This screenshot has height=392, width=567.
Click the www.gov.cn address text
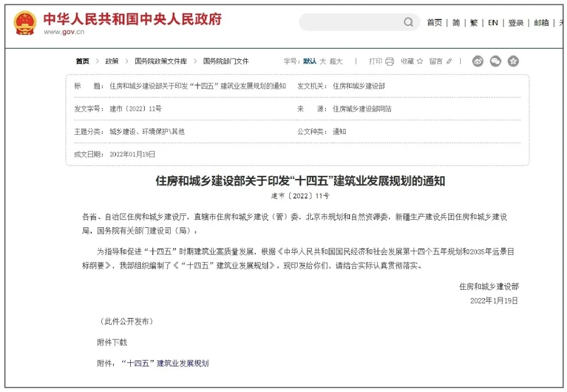64,32
